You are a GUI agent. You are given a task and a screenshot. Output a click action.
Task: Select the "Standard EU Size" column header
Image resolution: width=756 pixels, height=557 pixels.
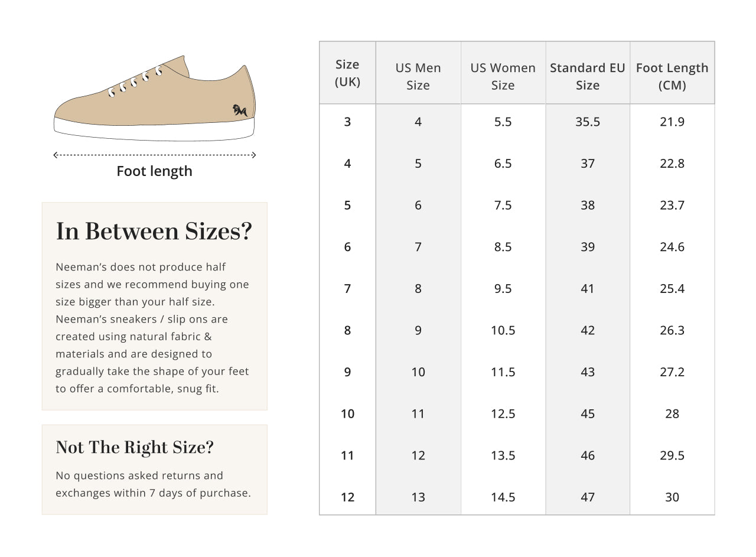click(x=588, y=76)
